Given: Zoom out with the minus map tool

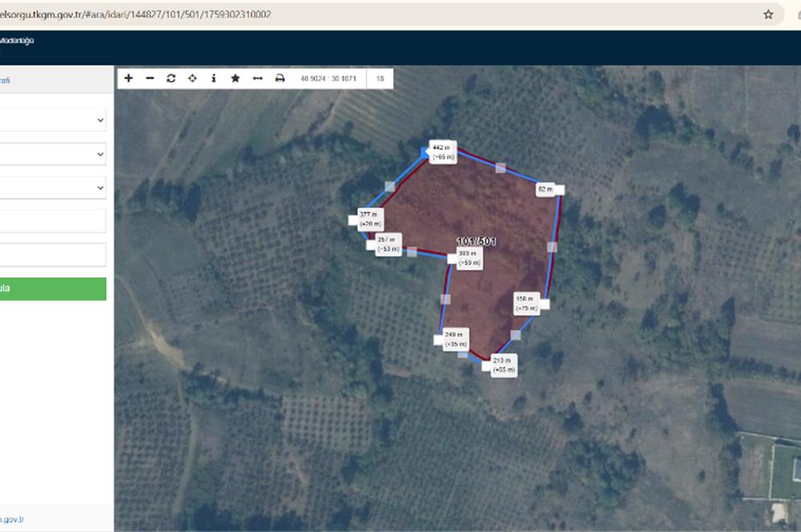Looking at the screenshot, I should coord(150,79).
